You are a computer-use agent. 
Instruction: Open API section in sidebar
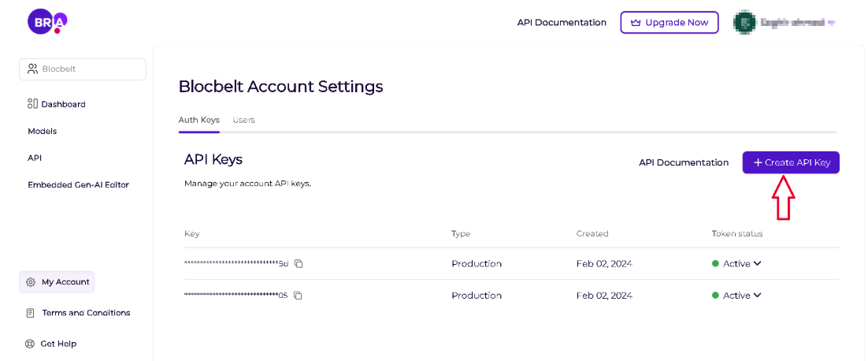coord(35,158)
